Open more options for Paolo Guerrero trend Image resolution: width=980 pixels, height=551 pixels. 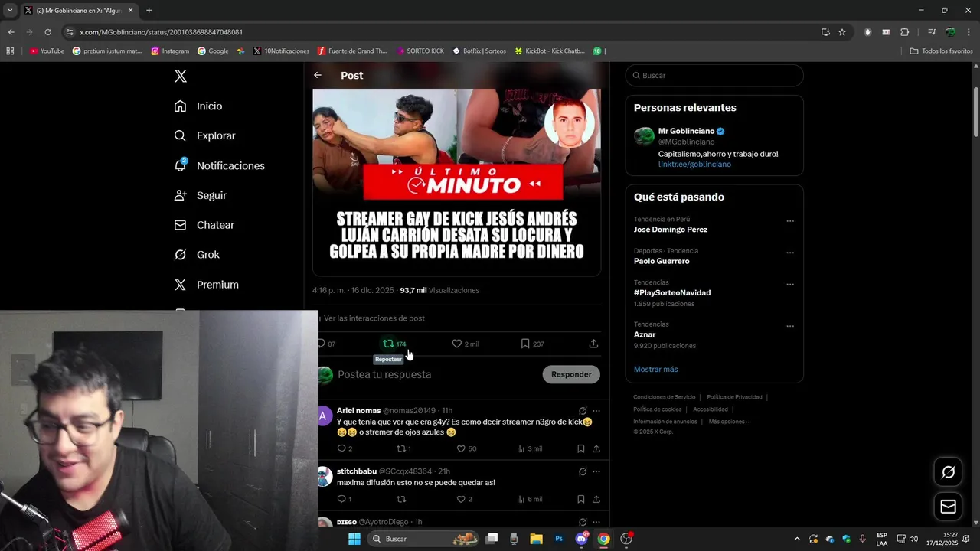pos(790,253)
